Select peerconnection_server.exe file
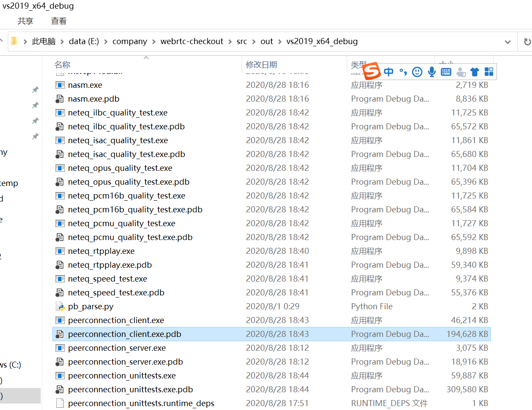 (x=117, y=348)
